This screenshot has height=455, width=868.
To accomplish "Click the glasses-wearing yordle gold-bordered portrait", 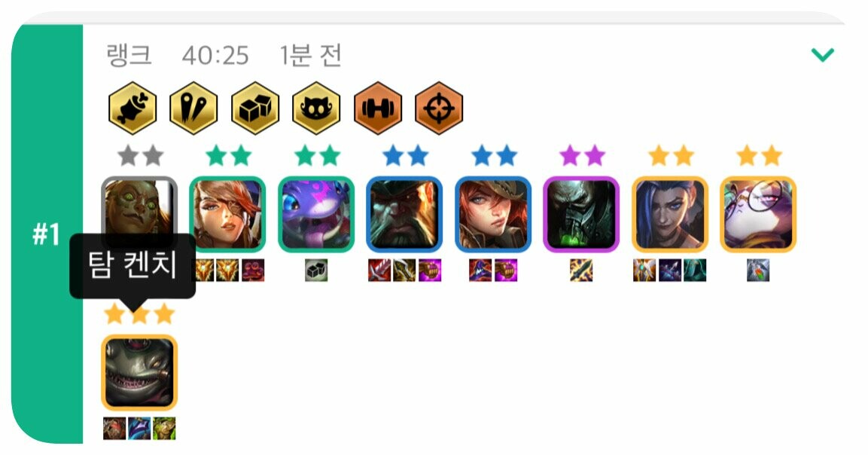I will click(x=758, y=214).
